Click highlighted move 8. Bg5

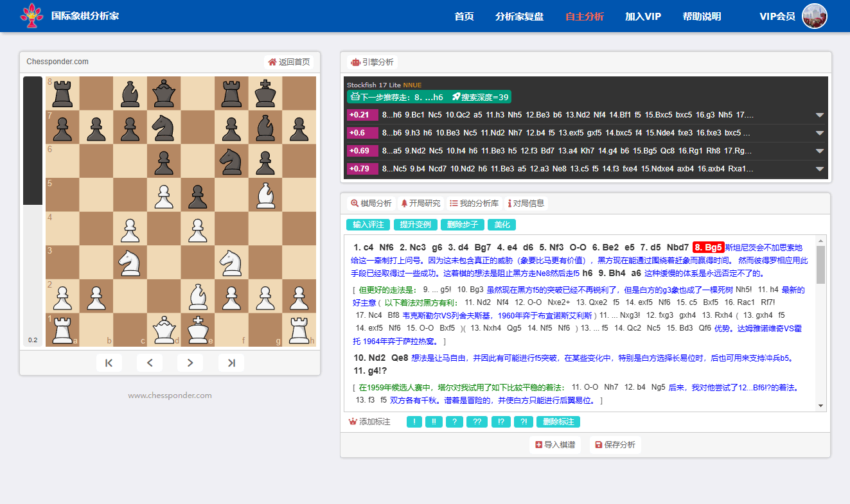pyautogui.click(x=708, y=247)
